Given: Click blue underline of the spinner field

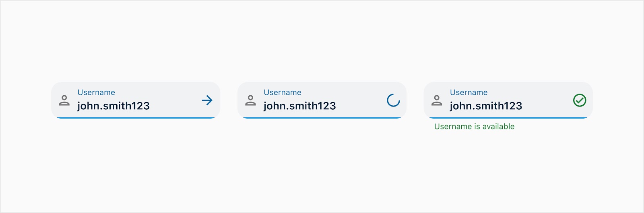Looking at the screenshot, I should tap(322, 118).
